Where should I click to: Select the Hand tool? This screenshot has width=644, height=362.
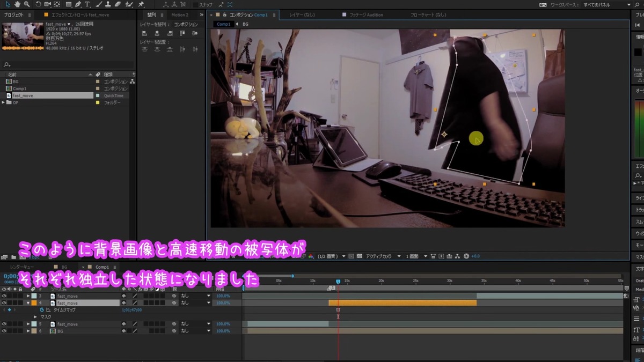(x=17, y=4)
